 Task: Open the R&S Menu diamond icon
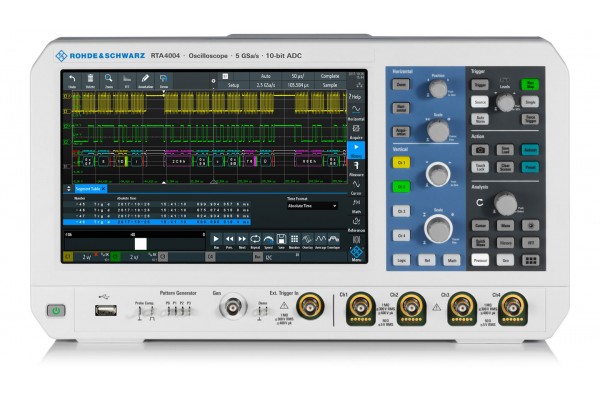pos(356,254)
